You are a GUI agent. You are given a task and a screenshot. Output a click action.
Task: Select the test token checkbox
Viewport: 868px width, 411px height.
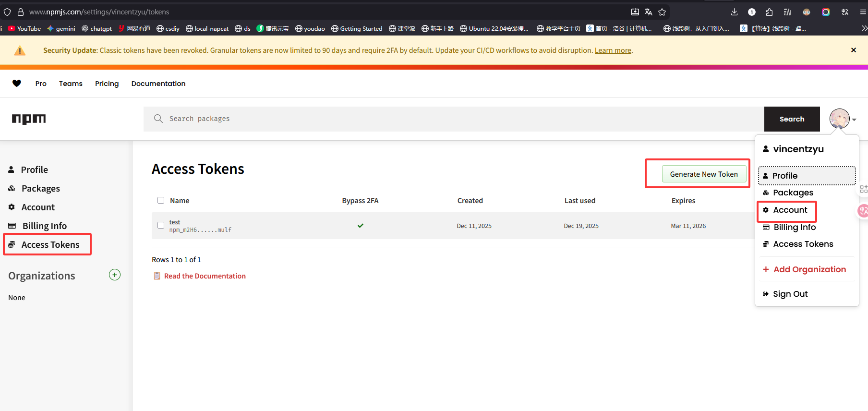click(161, 225)
